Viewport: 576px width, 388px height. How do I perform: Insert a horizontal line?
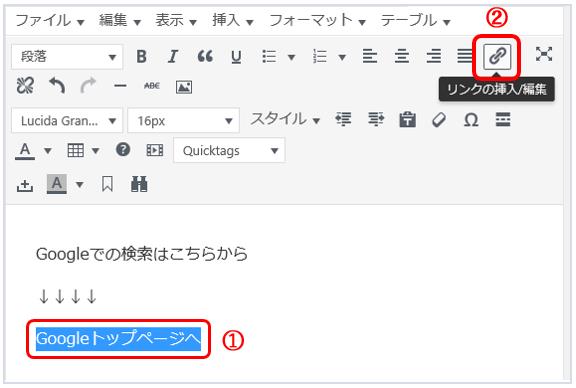pyautogui.click(x=120, y=86)
